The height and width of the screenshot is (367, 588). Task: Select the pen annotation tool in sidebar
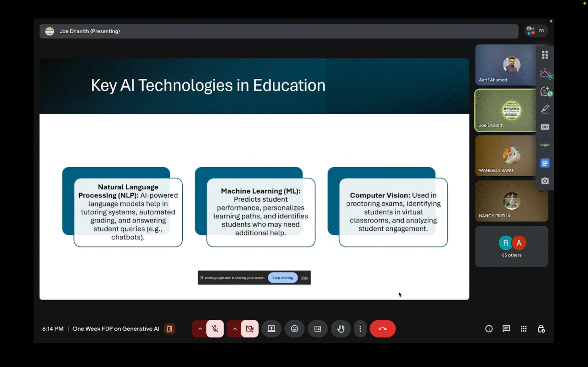click(x=545, y=109)
